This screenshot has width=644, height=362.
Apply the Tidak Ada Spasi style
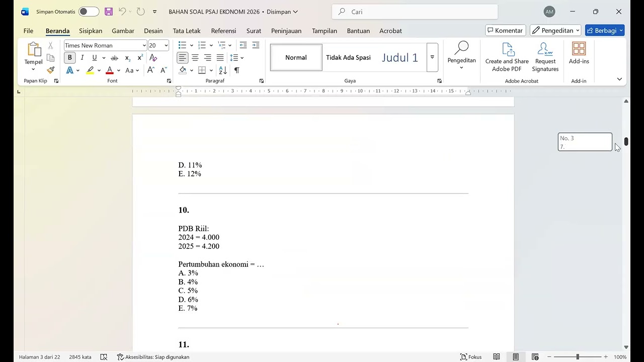[x=348, y=57]
